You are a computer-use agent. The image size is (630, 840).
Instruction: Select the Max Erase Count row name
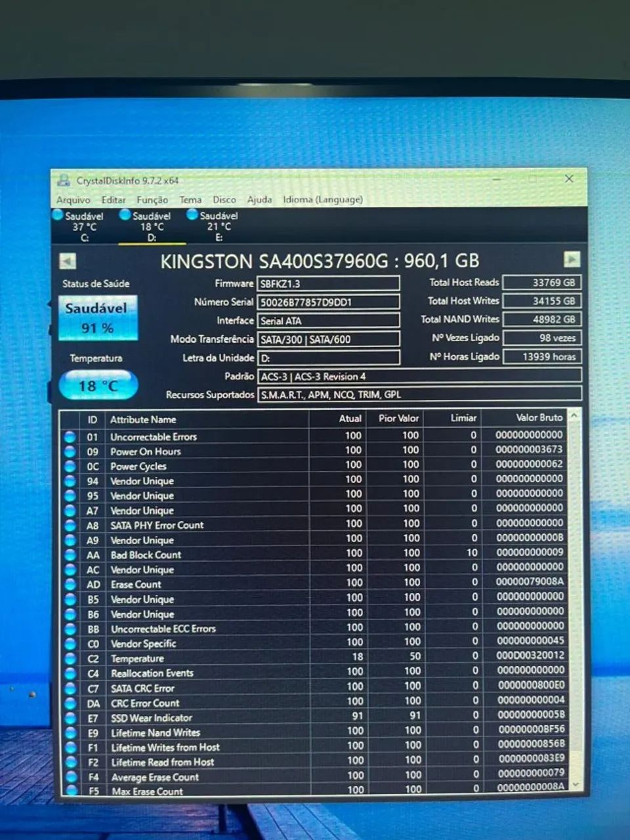148,791
